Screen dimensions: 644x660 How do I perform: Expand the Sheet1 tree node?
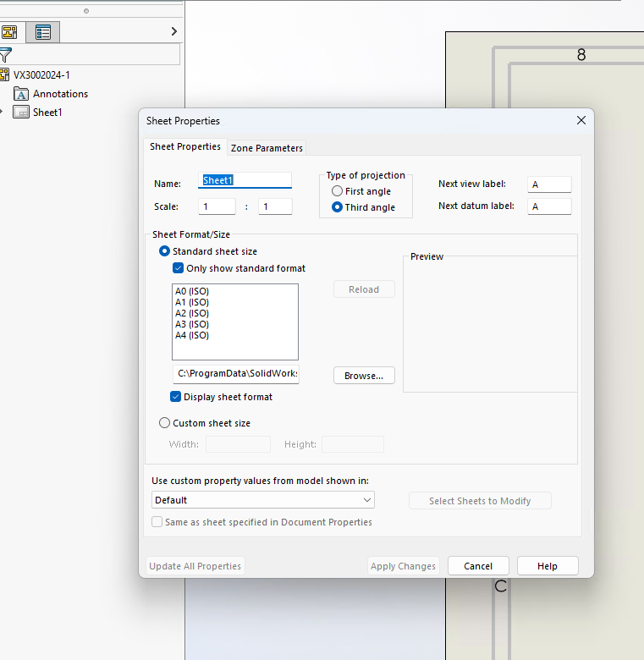2,113
